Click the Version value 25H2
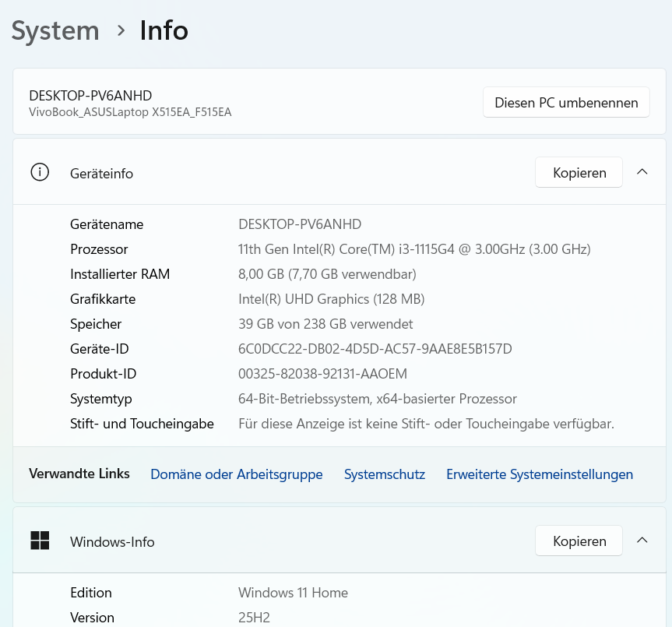This screenshot has height=627, width=672. pos(254,618)
